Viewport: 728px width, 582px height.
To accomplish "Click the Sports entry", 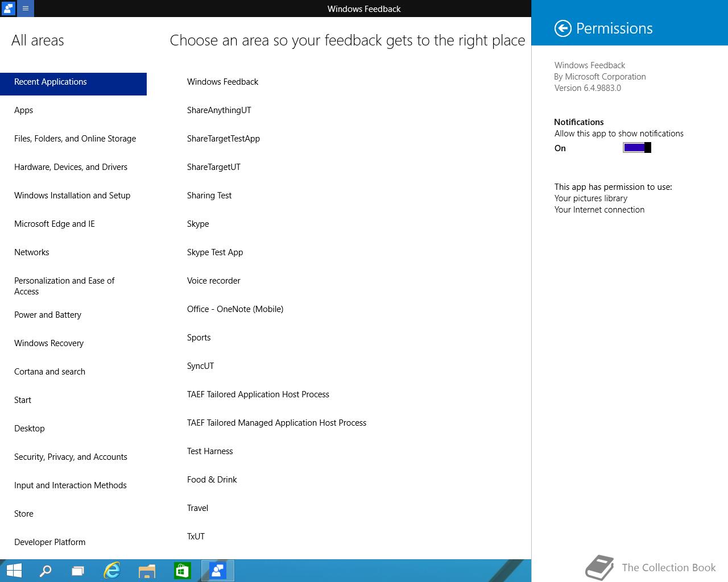I will 199,338.
